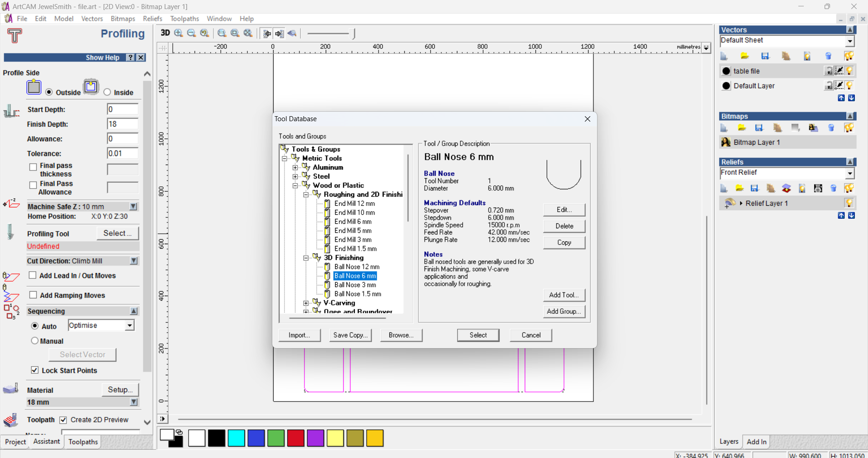This screenshot has width=868, height=458.
Task: Move vector layer up with arrow icon
Action: point(841,98)
